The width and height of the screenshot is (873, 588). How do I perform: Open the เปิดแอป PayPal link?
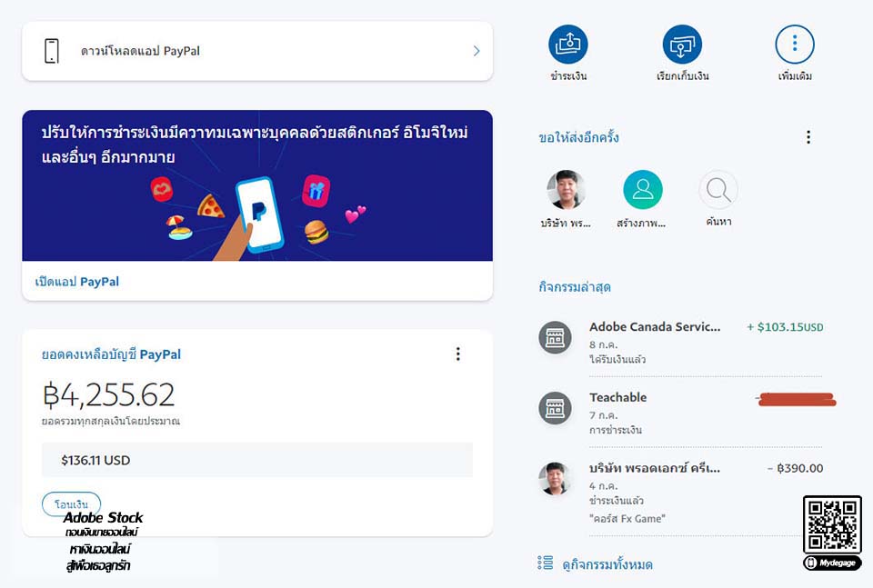pyautogui.click(x=76, y=282)
